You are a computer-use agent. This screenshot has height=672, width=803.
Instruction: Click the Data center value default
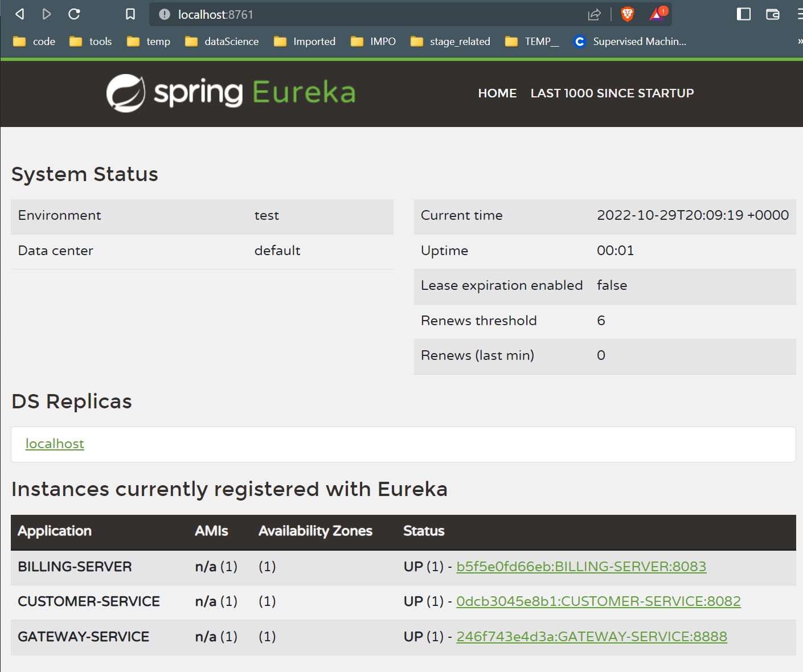pyautogui.click(x=277, y=251)
